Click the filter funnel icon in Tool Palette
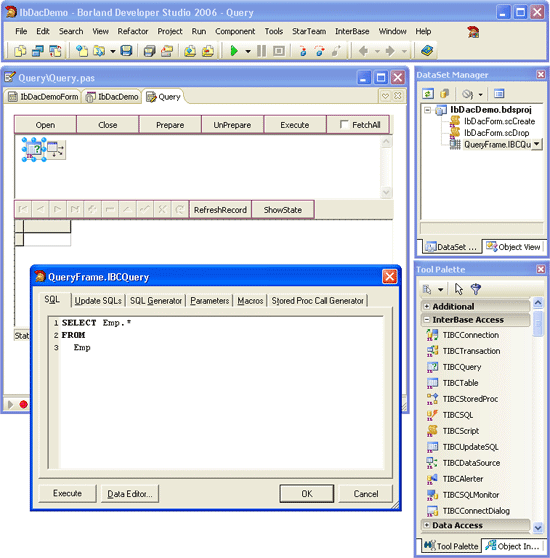Viewport: 550px width, 558px height. click(x=476, y=289)
